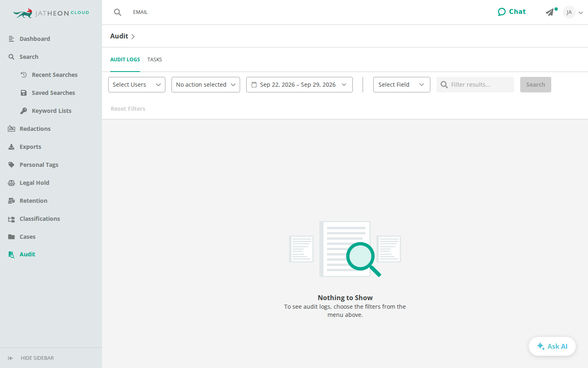The width and height of the screenshot is (588, 368).
Task: Open Keyword Lists page
Action: click(x=51, y=111)
